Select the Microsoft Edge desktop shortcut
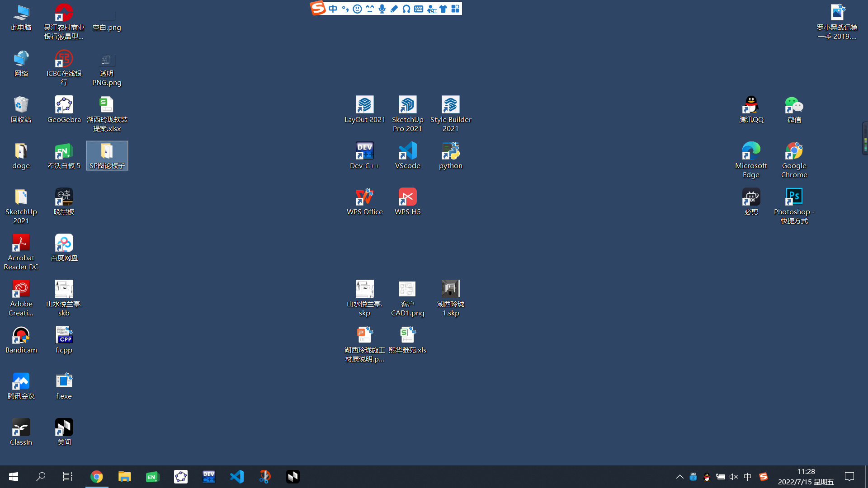Viewport: 868px width, 488px height. [751, 161]
